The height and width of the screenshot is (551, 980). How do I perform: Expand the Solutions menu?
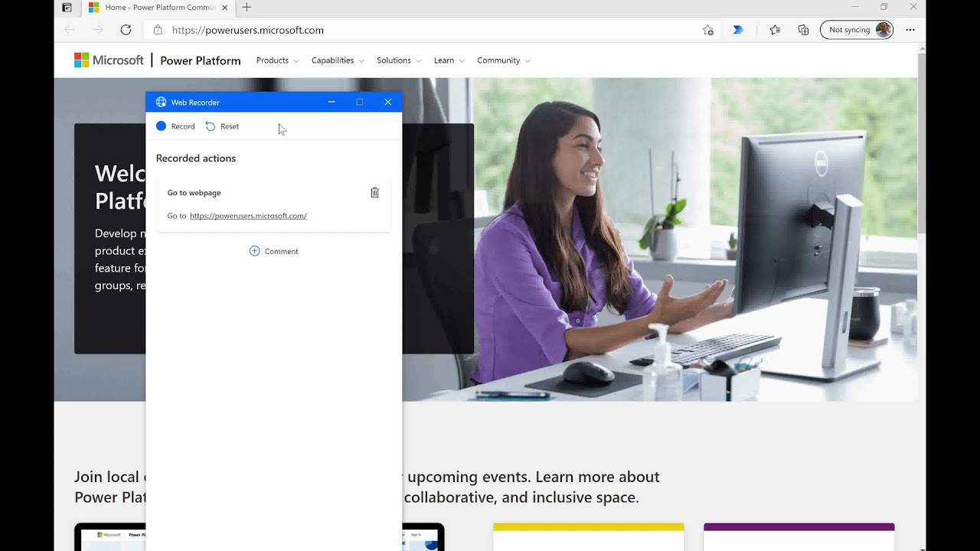click(399, 60)
